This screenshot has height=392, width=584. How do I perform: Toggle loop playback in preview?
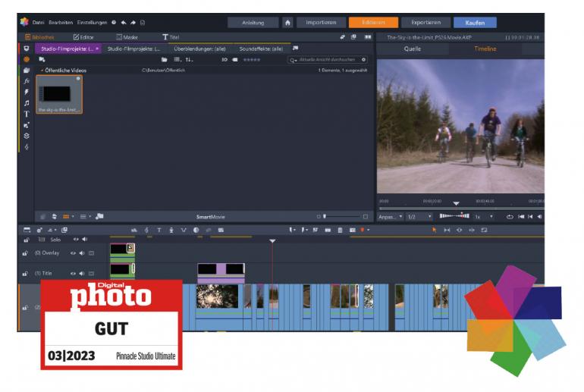tap(510, 217)
